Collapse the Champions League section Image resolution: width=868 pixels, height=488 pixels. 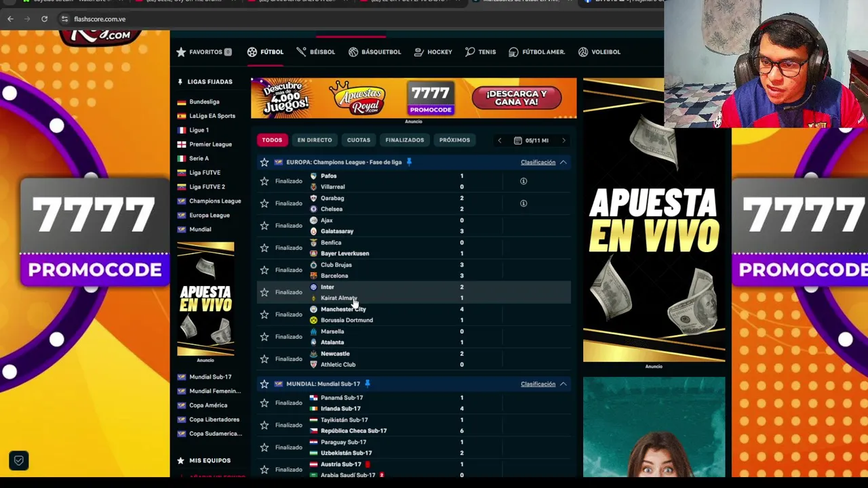tap(563, 162)
